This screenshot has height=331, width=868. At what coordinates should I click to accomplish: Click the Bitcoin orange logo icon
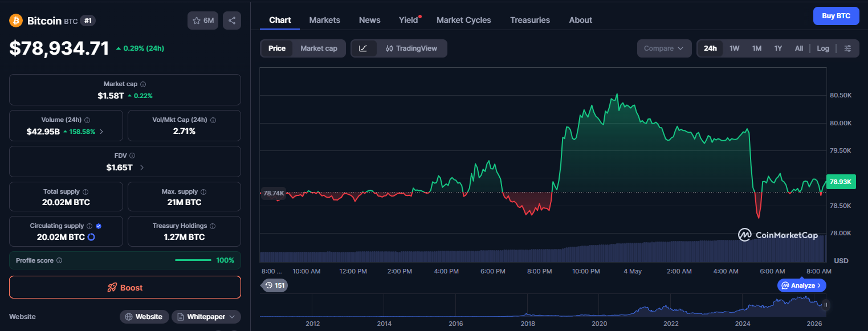[15, 21]
